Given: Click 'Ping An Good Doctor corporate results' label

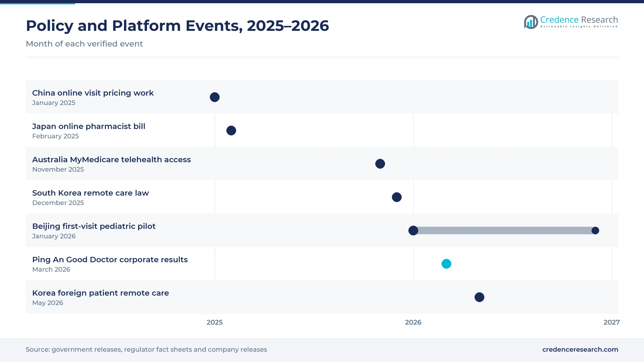Looking at the screenshot, I should (110, 260).
